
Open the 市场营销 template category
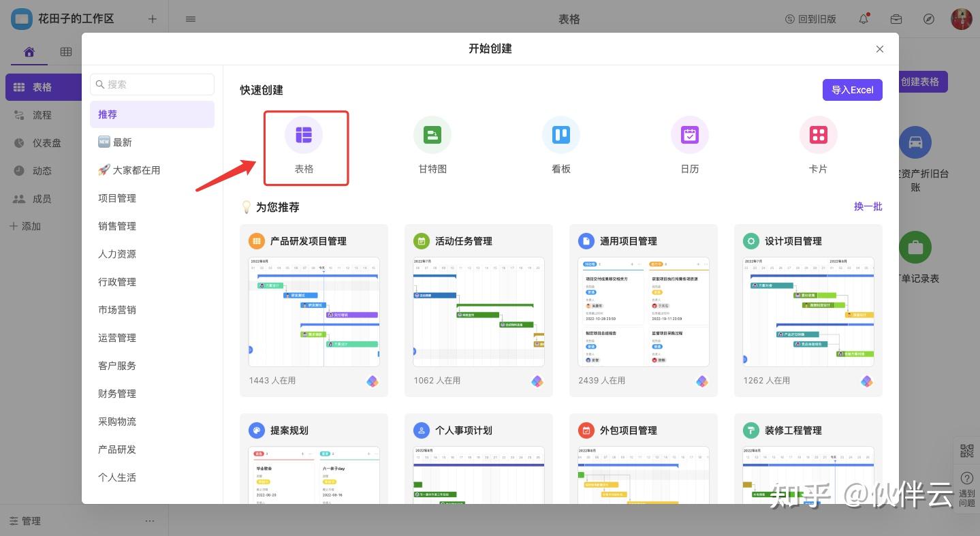[152, 310]
